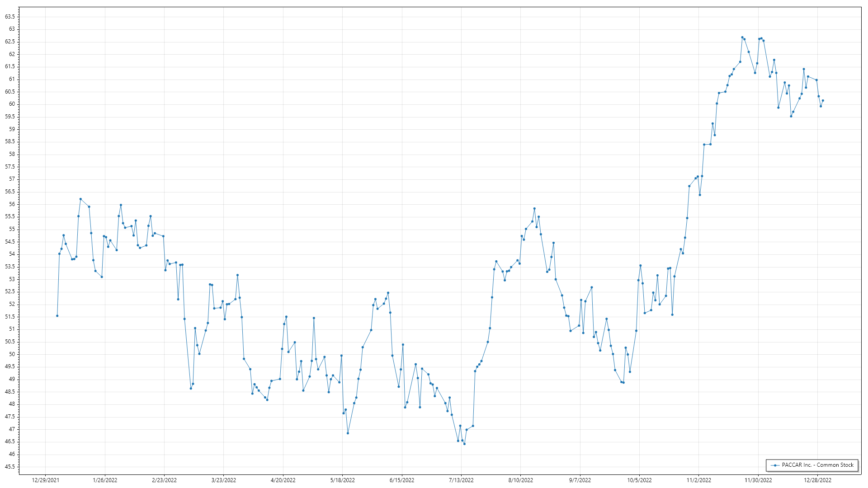Click the first data point of the series
868x488 pixels.
tap(57, 316)
